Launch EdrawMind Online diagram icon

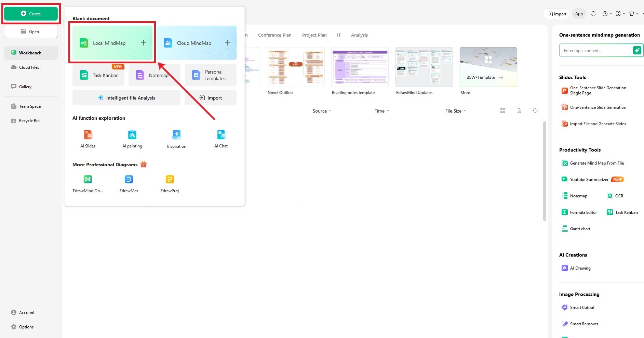click(88, 179)
